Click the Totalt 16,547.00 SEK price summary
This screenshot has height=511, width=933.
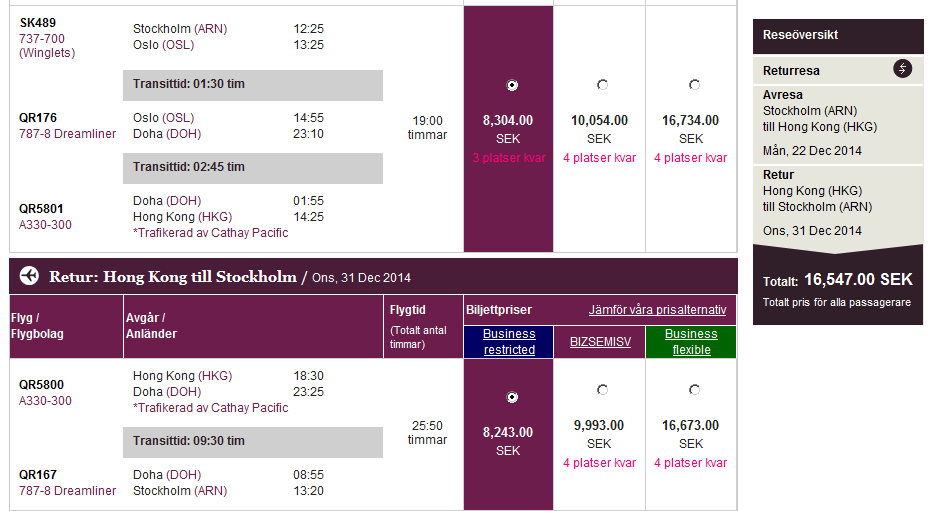pyautogui.click(x=837, y=282)
